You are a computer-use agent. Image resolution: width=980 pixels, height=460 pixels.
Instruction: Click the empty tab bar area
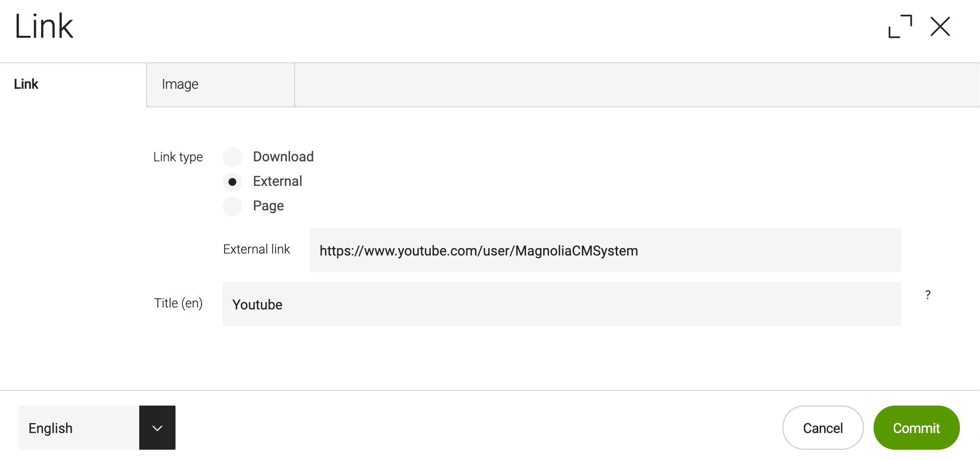tap(637, 84)
